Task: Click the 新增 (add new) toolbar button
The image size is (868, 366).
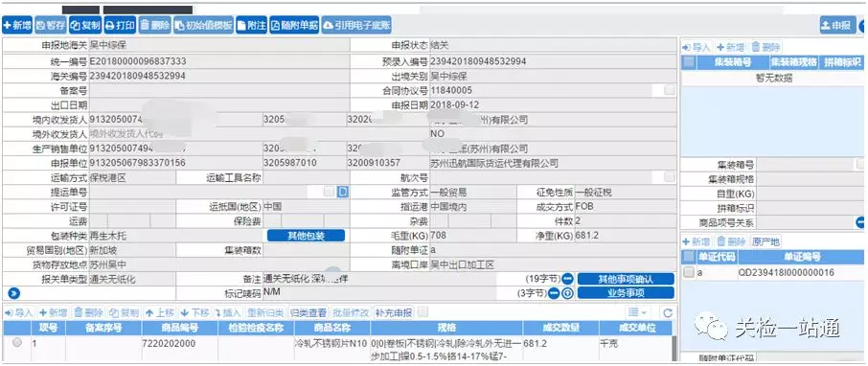Action: tap(17, 25)
